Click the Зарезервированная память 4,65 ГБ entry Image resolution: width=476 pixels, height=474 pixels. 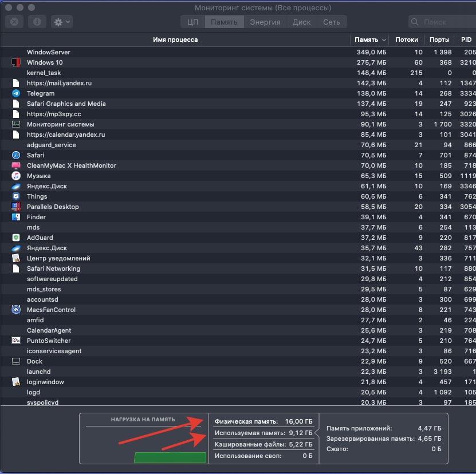(x=384, y=439)
